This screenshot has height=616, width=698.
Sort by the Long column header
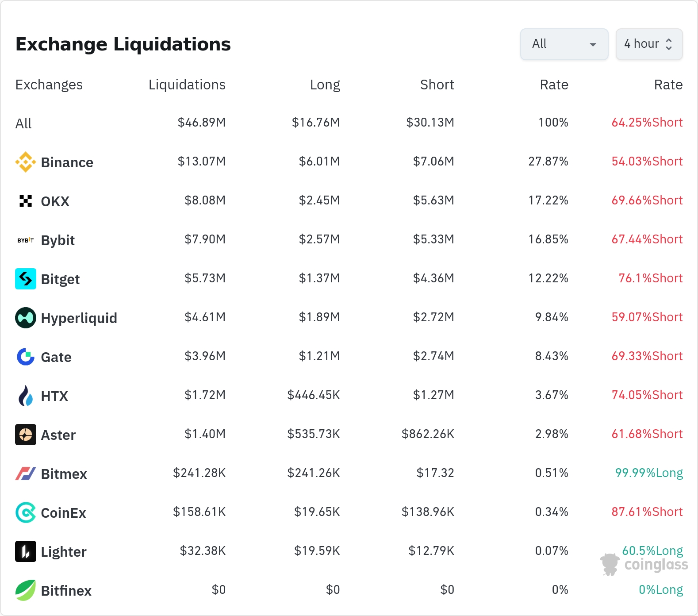coord(325,85)
